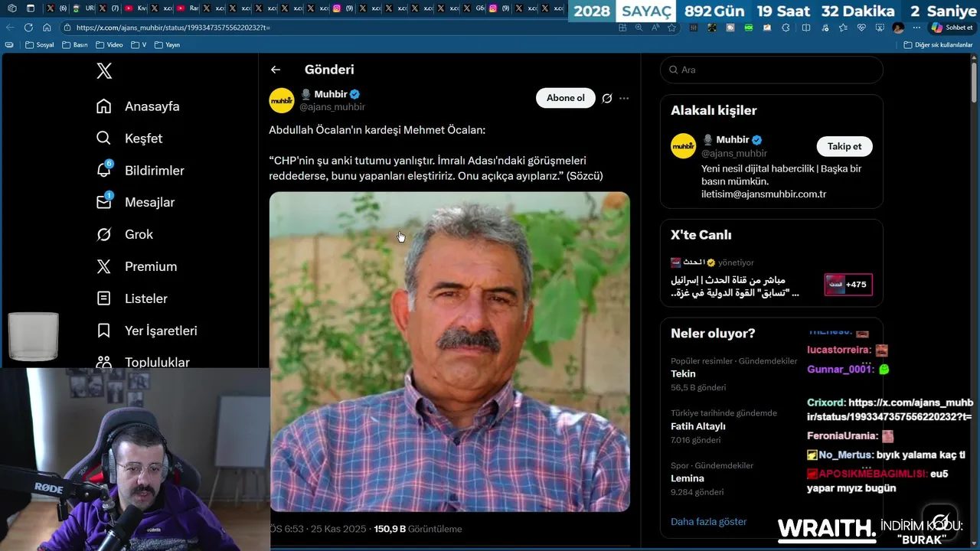
Task: Click the Grok explain icon on post header
Action: tap(607, 98)
